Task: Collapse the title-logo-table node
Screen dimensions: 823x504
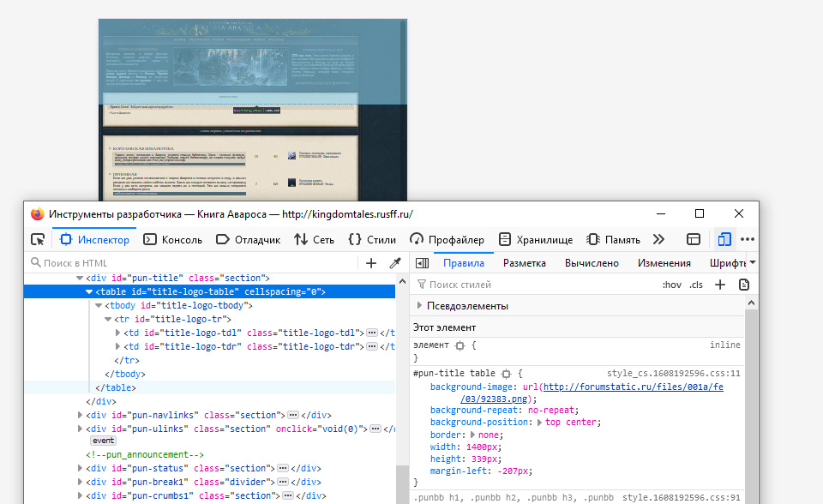Action: pyautogui.click(x=89, y=292)
